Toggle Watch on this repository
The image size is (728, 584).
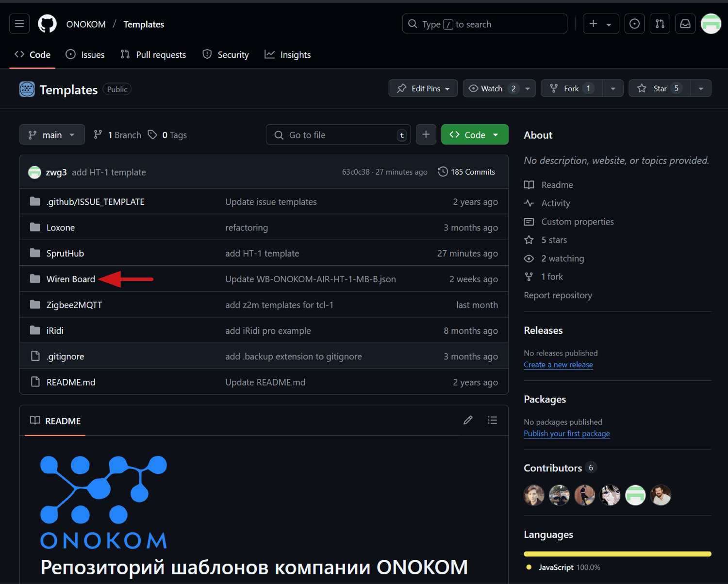coord(492,88)
